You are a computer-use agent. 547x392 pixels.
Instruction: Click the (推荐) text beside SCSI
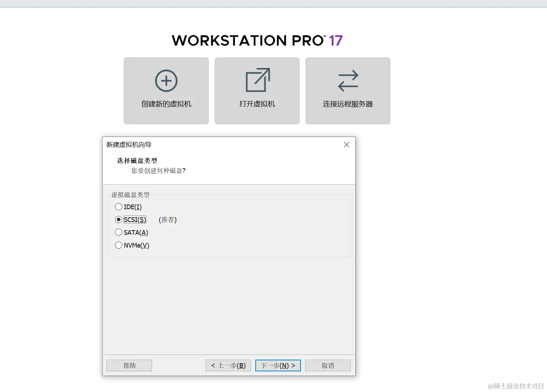coord(168,220)
